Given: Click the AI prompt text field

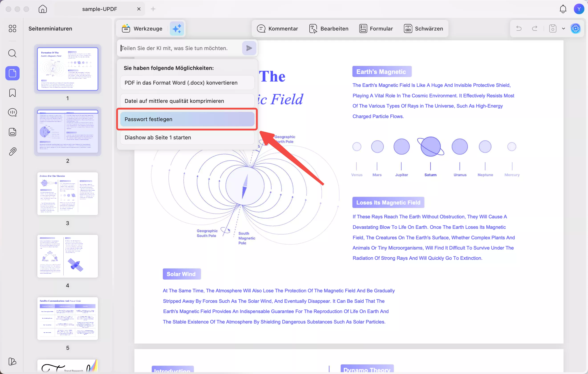Looking at the screenshot, I should coord(181,48).
